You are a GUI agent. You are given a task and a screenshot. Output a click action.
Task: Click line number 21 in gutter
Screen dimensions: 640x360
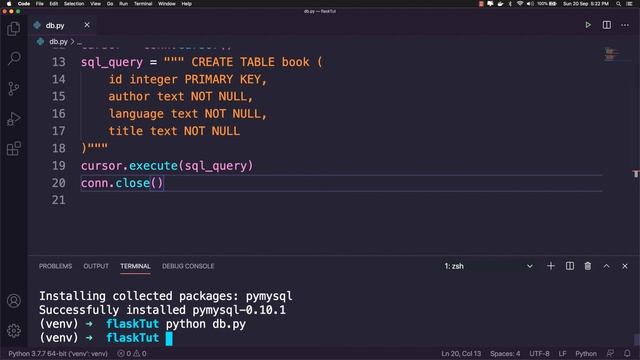(x=58, y=200)
